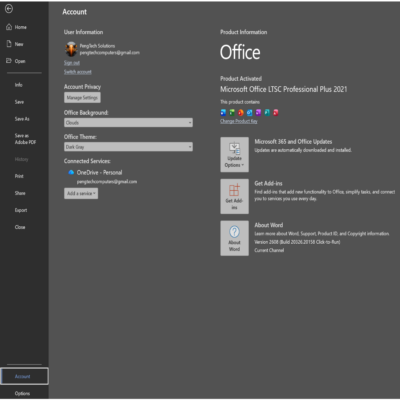
Task: Click the Get Add-ins button
Action: tap(234, 196)
